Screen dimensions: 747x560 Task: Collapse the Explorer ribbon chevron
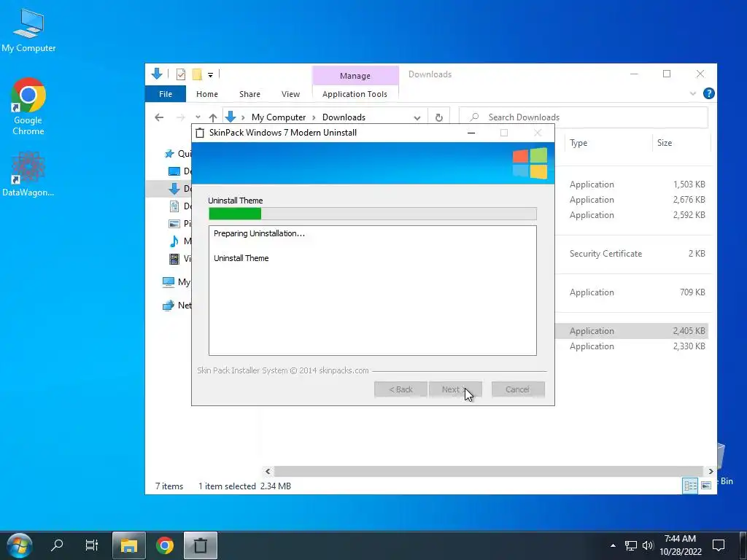693,94
